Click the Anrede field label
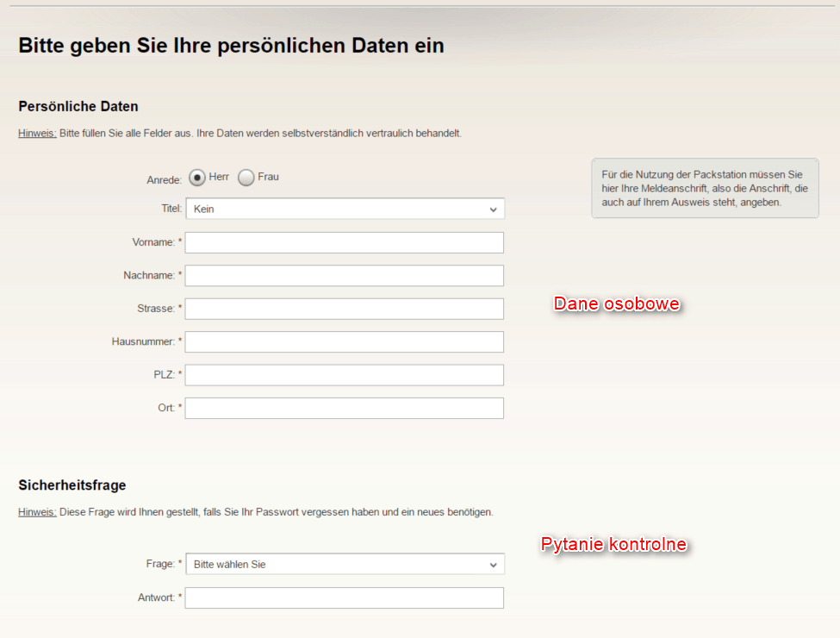840x638 pixels. [164, 180]
